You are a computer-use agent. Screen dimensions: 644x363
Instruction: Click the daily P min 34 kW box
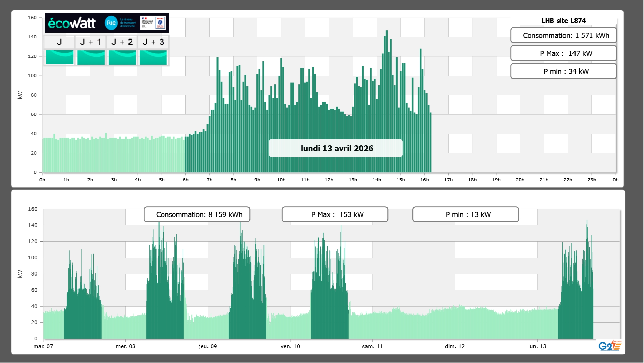563,71
